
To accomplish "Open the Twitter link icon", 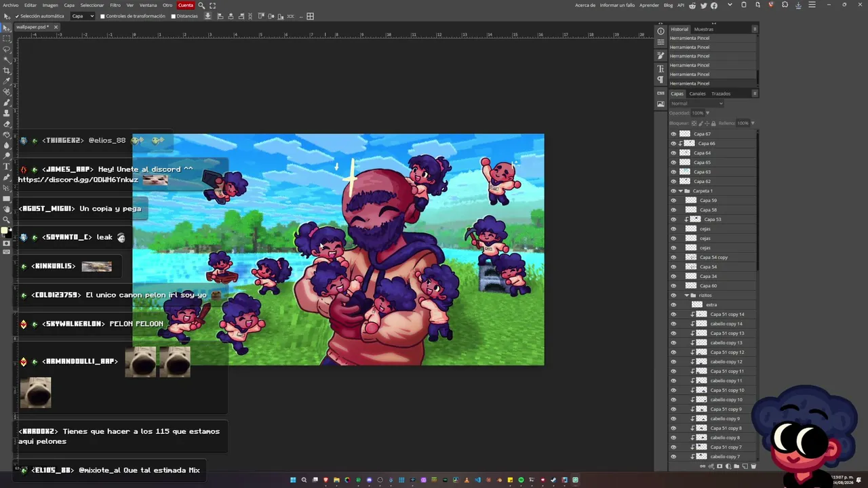I will (703, 5).
